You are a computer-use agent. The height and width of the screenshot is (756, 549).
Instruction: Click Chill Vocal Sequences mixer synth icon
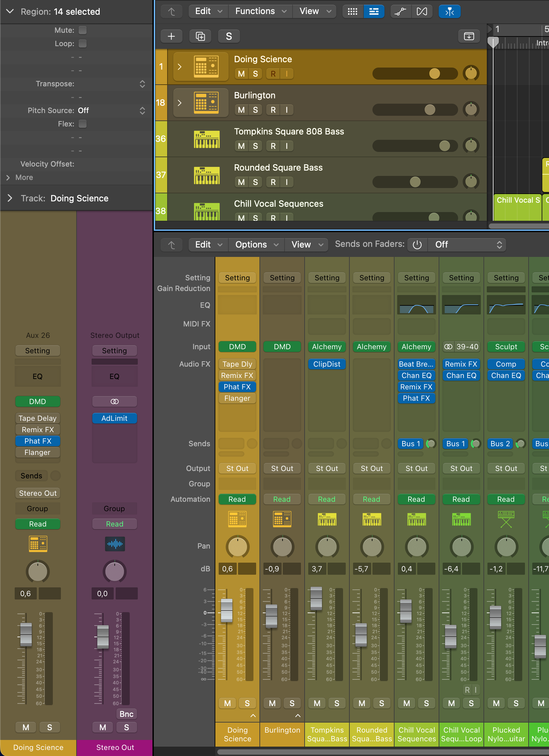[x=417, y=519]
